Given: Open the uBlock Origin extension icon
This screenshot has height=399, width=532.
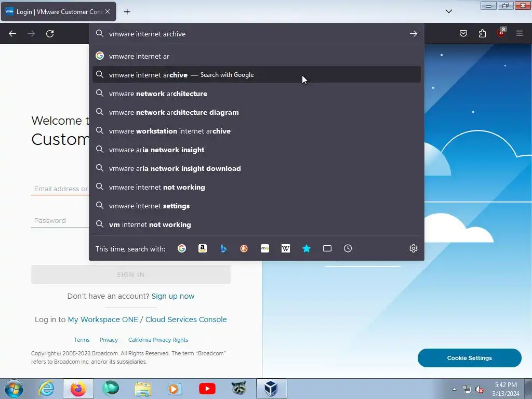Looking at the screenshot, I should (501, 33).
